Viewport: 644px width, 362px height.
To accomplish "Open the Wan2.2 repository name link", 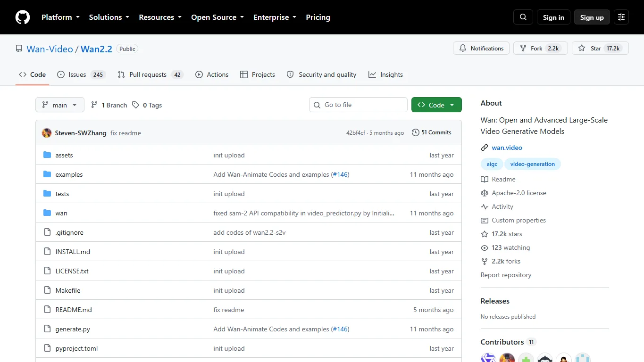I will (96, 49).
